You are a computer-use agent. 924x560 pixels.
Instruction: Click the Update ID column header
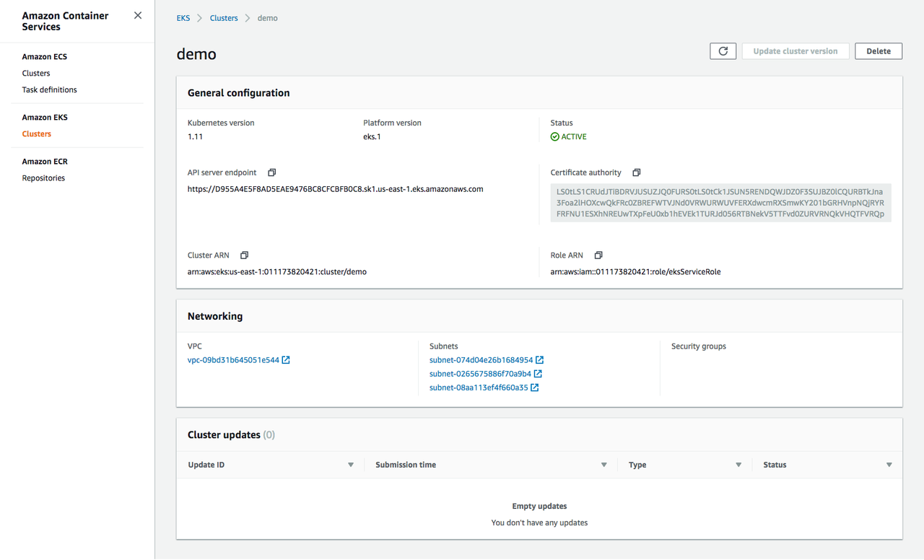coord(206,465)
